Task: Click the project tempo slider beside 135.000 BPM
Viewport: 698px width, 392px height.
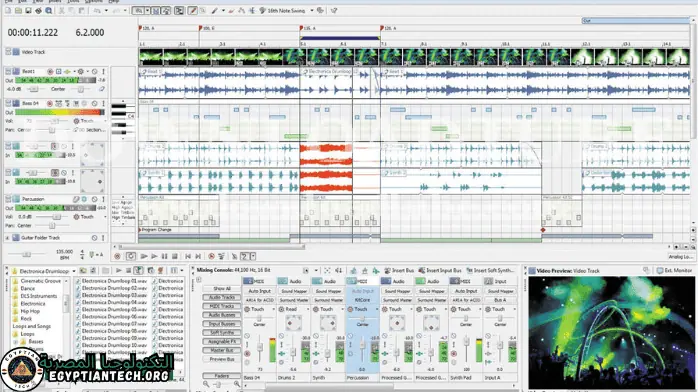Action: 27,255
